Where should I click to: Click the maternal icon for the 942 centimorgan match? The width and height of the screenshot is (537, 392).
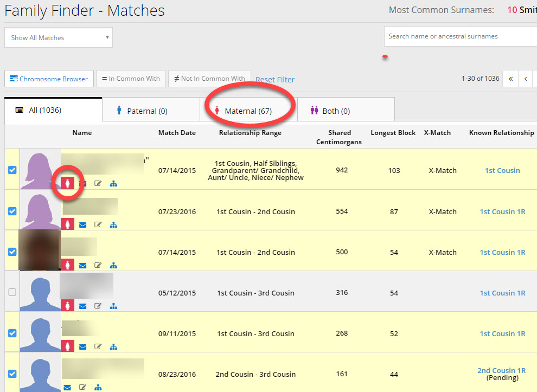coord(67,183)
